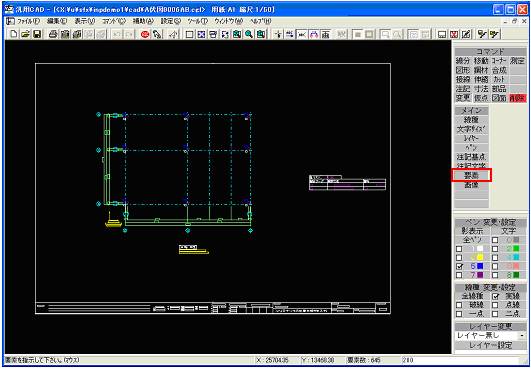Print the drawing with the printer icon
Viewport: 531px width, 369px height.
(53, 34)
